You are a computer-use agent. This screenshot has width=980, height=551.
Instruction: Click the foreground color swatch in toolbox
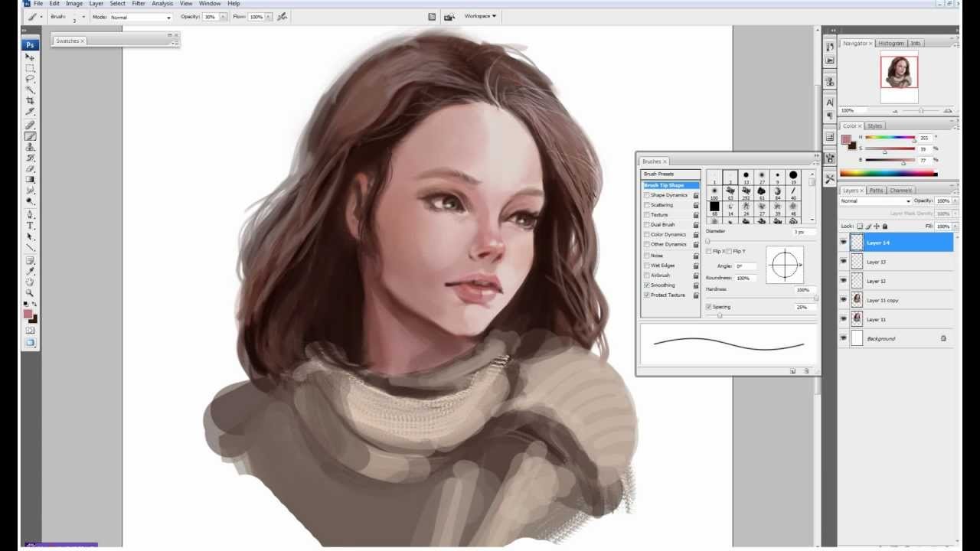[x=28, y=314]
